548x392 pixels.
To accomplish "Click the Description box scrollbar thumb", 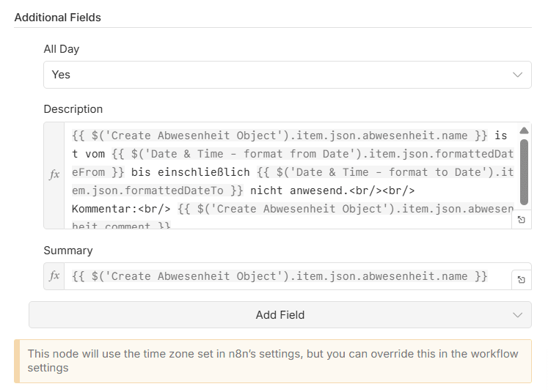I will pyautogui.click(x=524, y=171).
